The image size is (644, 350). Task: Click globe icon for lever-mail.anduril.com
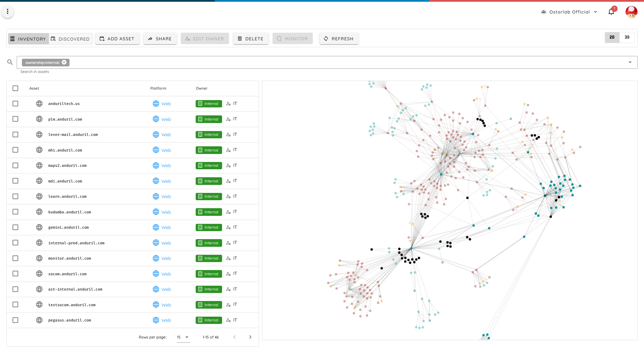point(39,135)
